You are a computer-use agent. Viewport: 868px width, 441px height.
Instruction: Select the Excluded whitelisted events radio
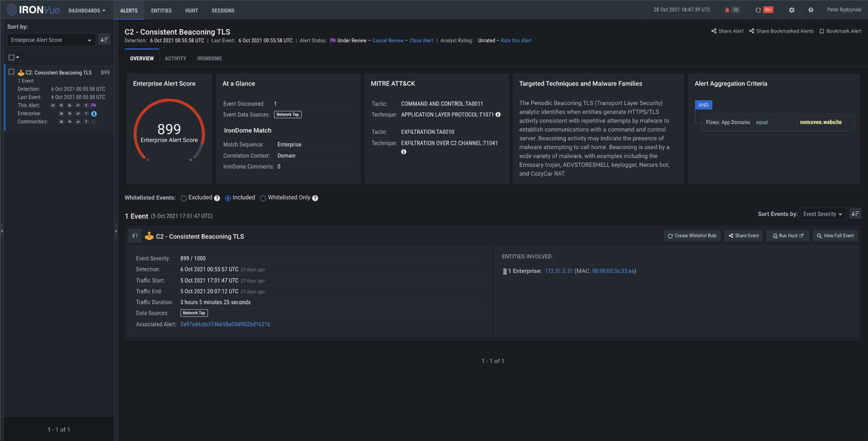183,198
